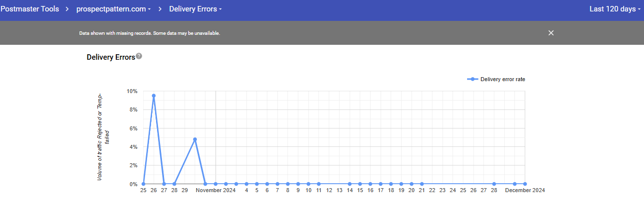Select the second peak point near 4.8%
This screenshot has height=216, width=644.
click(x=195, y=139)
